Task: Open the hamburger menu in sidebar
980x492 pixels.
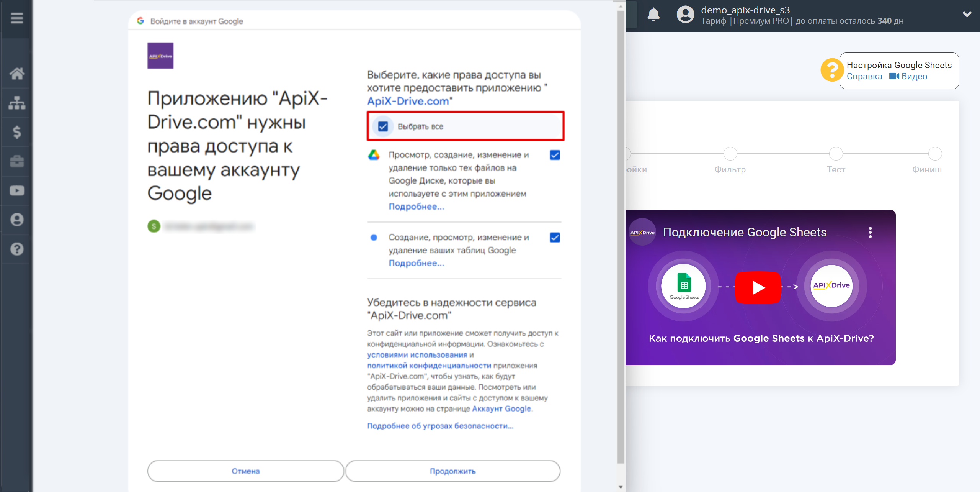Action: coord(16,18)
